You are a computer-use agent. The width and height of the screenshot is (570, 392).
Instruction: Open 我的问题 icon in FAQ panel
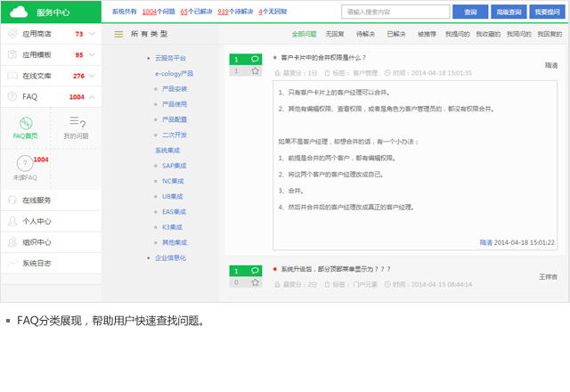[x=76, y=123]
